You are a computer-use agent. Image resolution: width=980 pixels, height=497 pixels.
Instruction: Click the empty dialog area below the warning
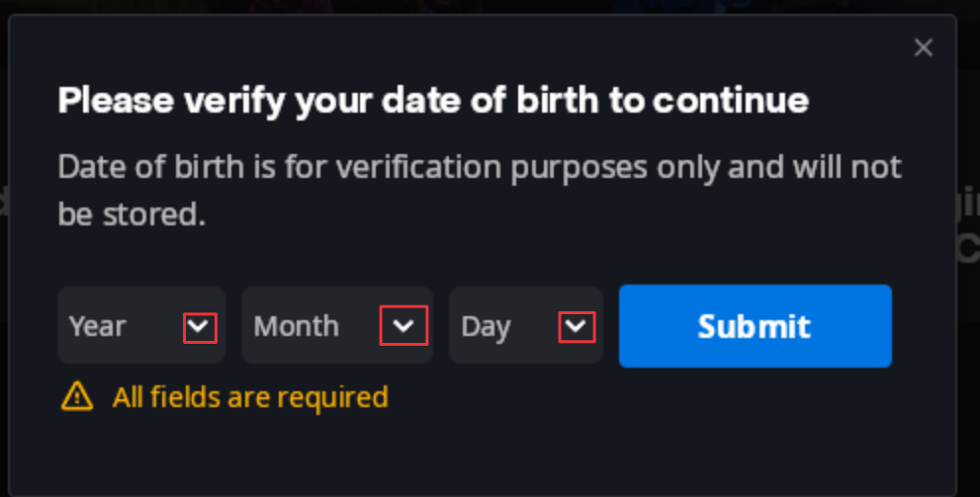click(x=482, y=456)
